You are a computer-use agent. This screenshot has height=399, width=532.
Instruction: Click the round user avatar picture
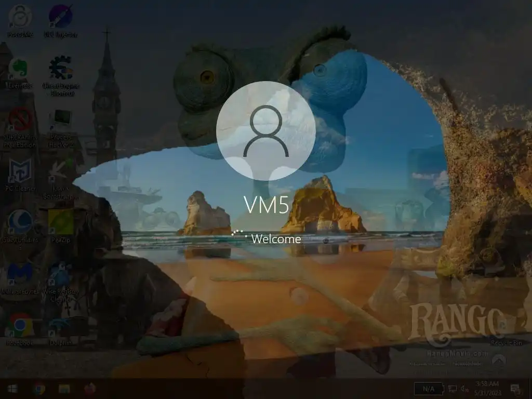point(266,130)
